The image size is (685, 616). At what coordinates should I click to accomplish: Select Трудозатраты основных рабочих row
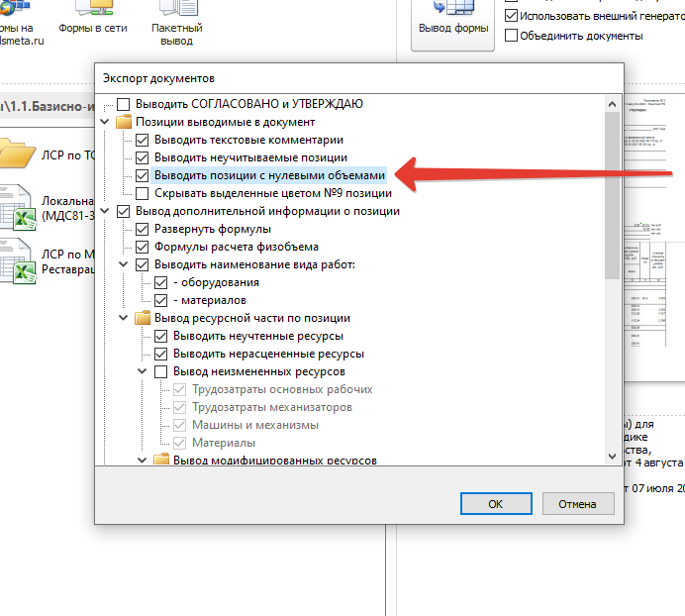point(282,389)
